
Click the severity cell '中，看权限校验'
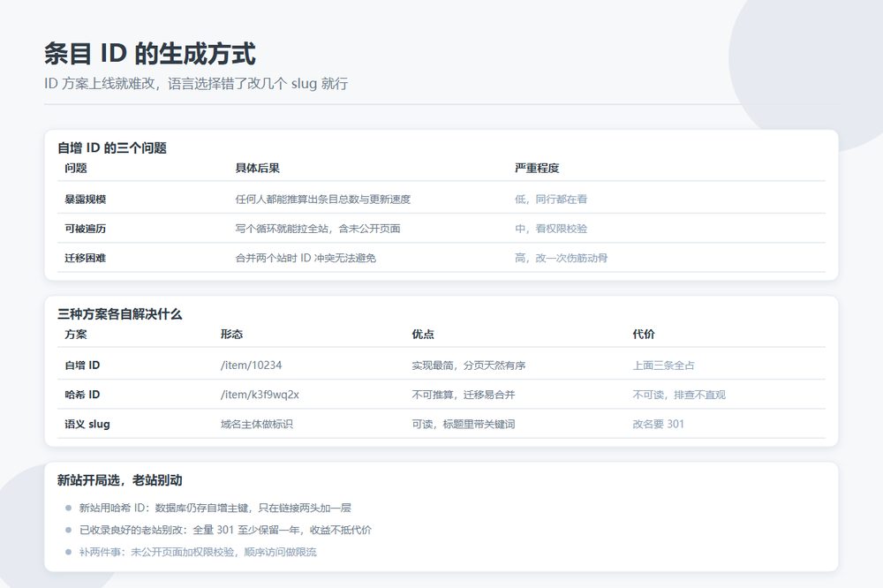click(551, 228)
